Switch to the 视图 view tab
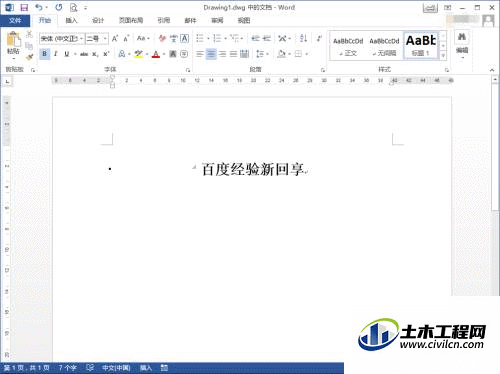The width and height of the screenshot is (500, 374). pos(244,21)
